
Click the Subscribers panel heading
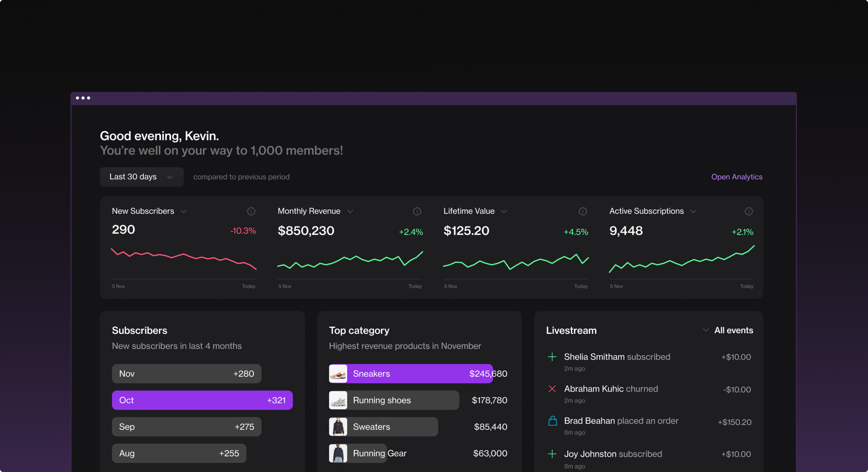pyautogui.click(x=140, y=330)
